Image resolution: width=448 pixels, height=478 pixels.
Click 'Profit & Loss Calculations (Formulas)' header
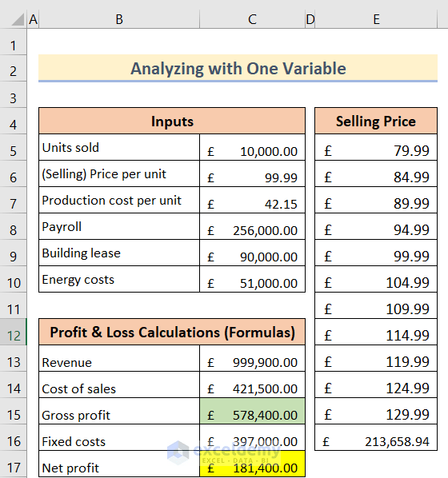point(172,332)
